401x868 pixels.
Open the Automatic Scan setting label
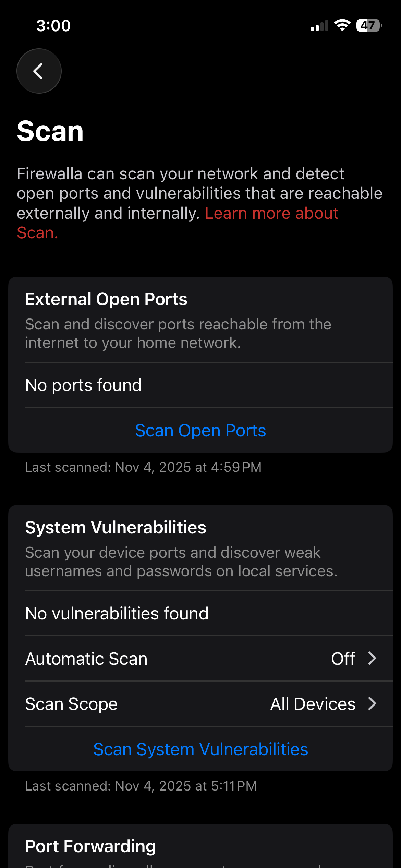86,659
